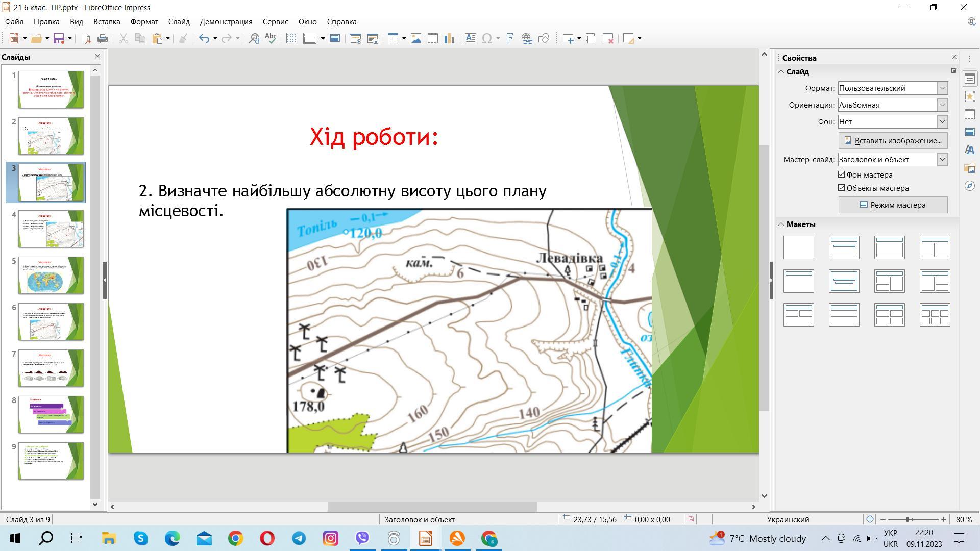Open the 'Вставка' menu

[107, 22]
